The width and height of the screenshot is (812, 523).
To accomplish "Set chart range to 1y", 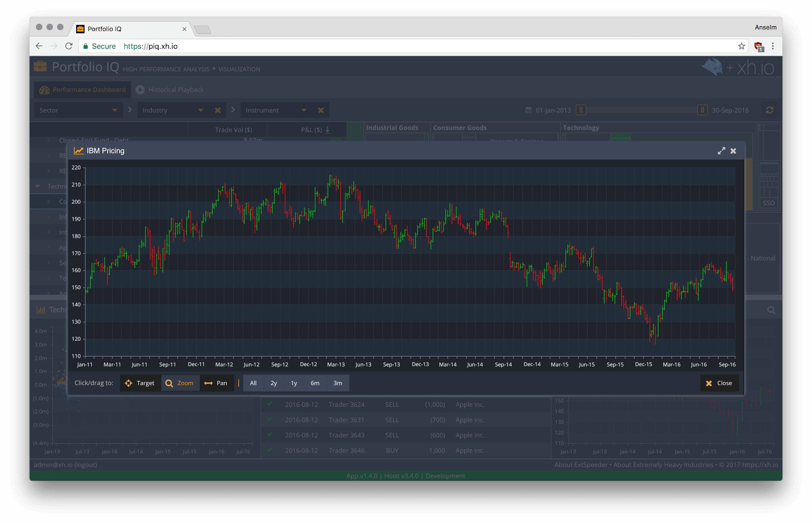I will click(x=294, y=383).
